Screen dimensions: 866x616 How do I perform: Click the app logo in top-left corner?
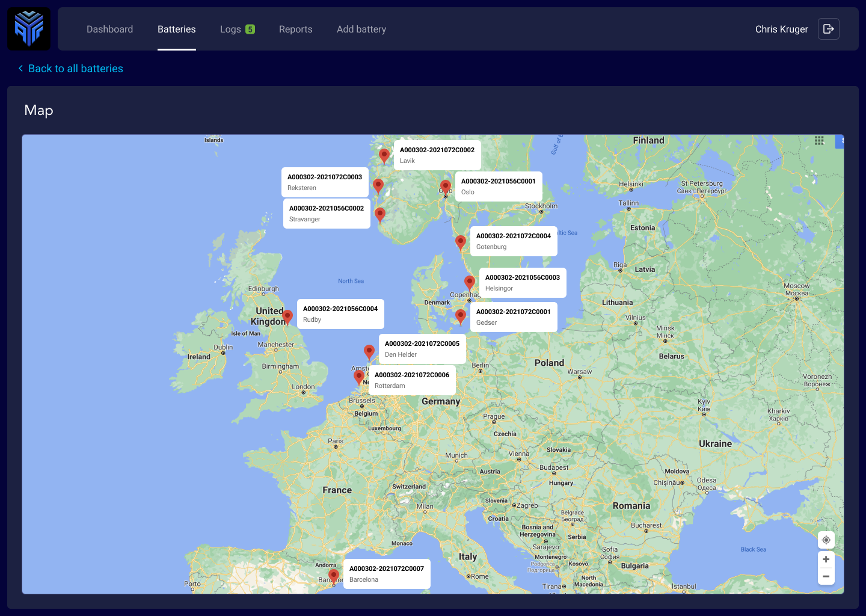29,29
